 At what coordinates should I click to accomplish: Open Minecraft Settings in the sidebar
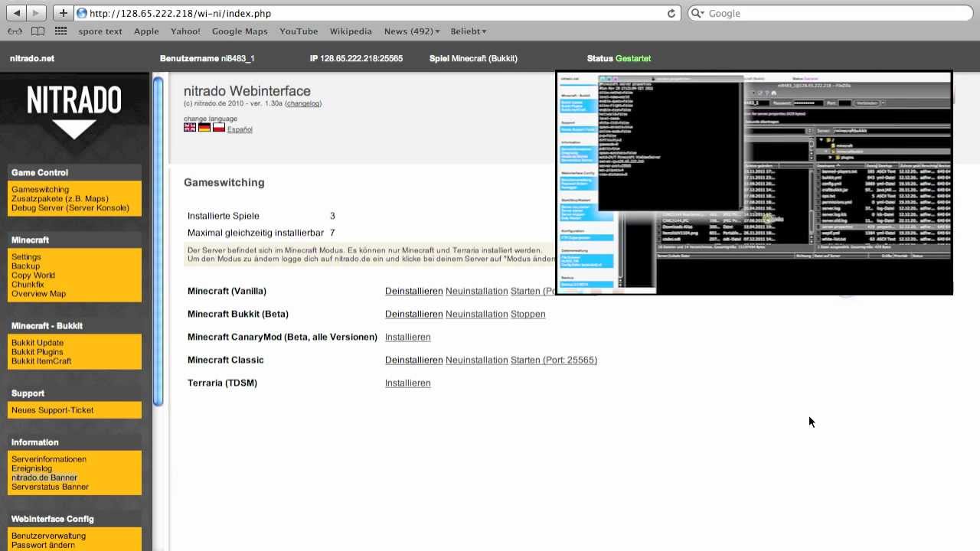coord(26,257)
